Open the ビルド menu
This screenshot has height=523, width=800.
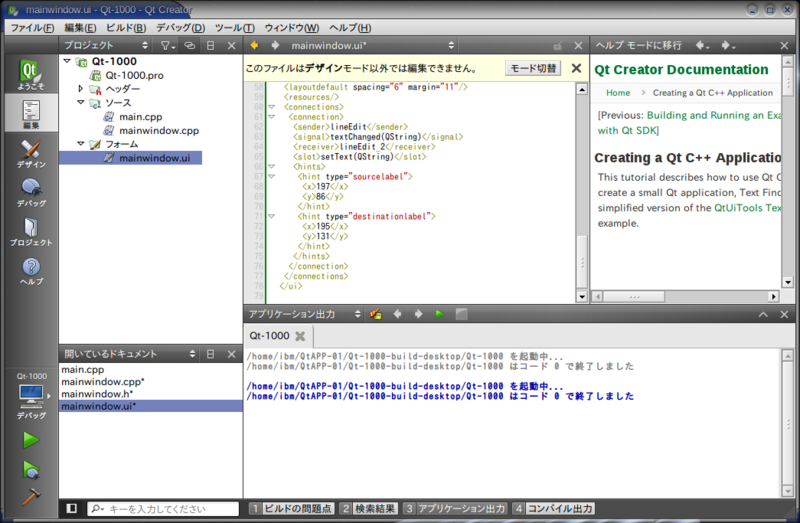[126, 28]
